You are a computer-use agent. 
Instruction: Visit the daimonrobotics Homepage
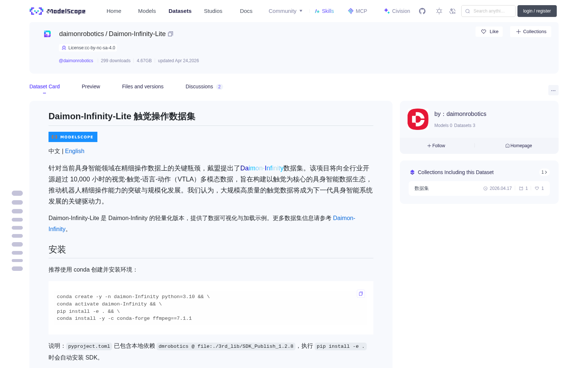(519, 146)
